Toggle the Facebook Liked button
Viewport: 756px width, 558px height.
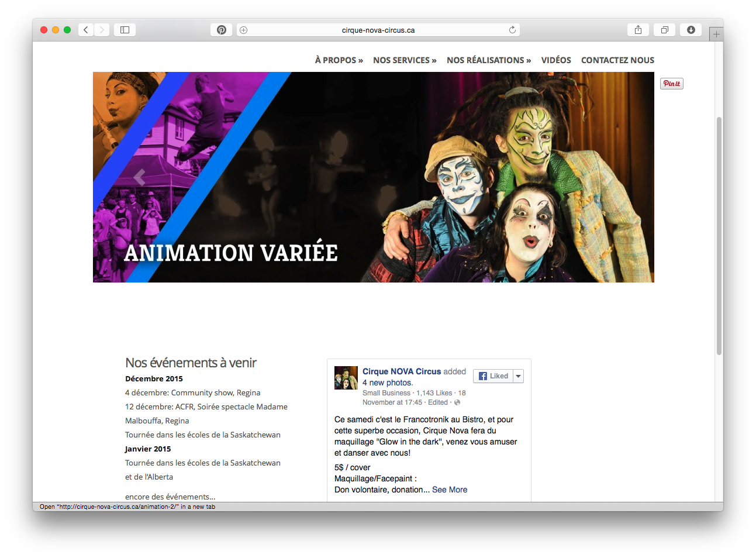pos(493,376)
